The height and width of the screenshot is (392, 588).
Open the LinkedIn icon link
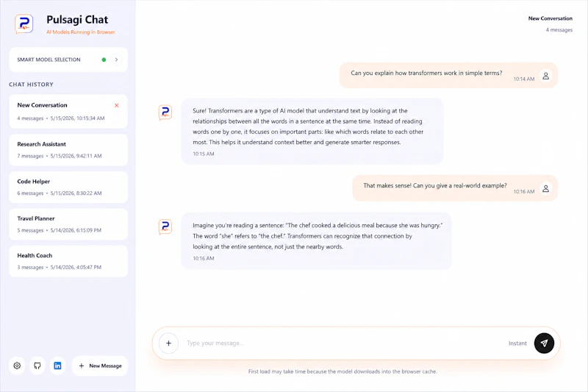pyautogui.click(x=57, y=366)
